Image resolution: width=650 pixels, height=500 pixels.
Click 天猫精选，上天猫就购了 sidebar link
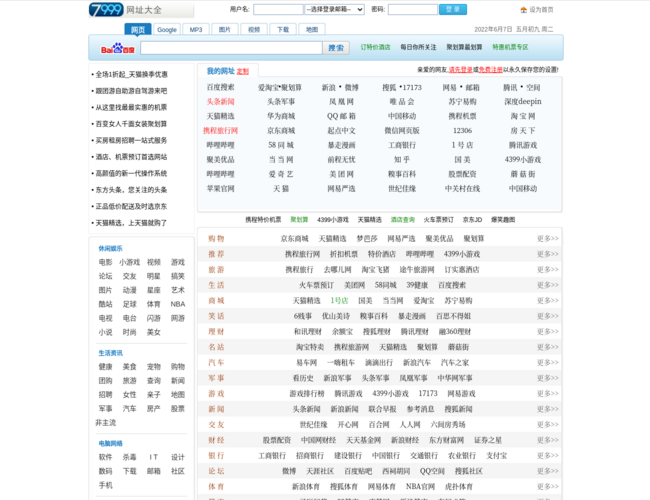131,223
